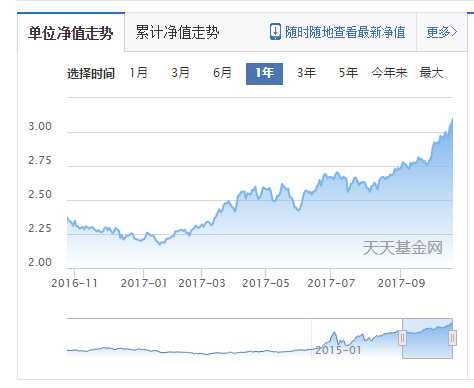This screenshot has height=388, width=474.
Task: Click the 2.00 y-axis label
Action: [40, 262]
